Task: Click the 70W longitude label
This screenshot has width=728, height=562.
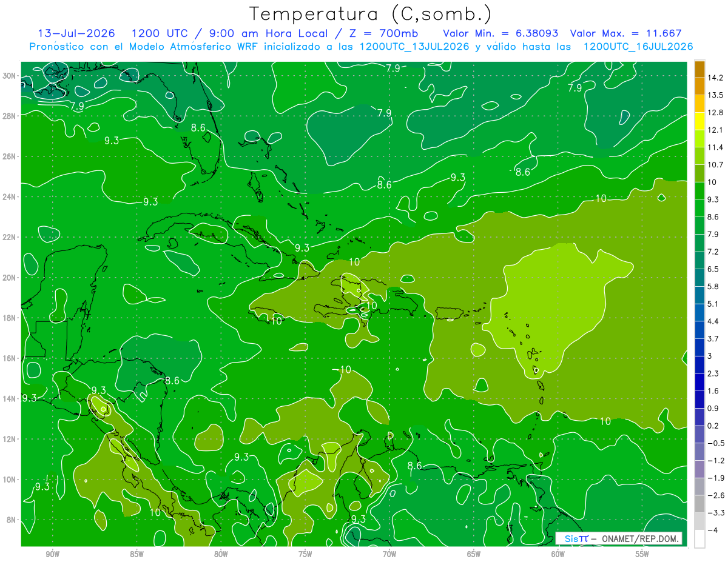Action: click(x=389, y=555)
